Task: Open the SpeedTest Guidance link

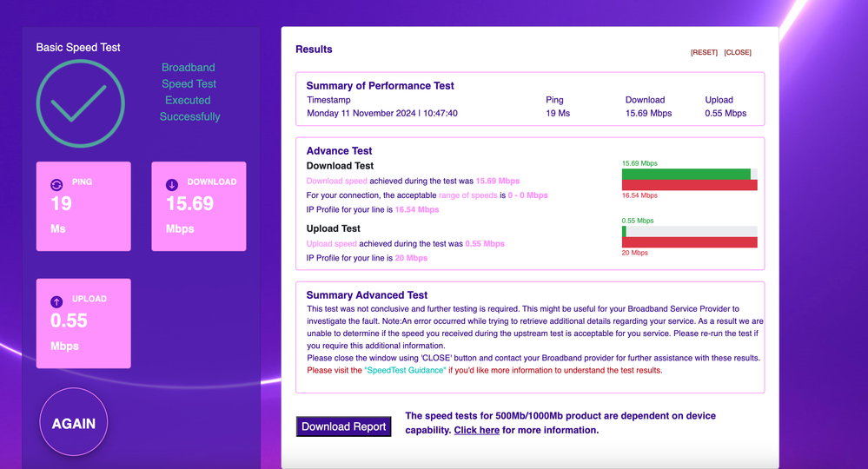Action: (407, 370)
